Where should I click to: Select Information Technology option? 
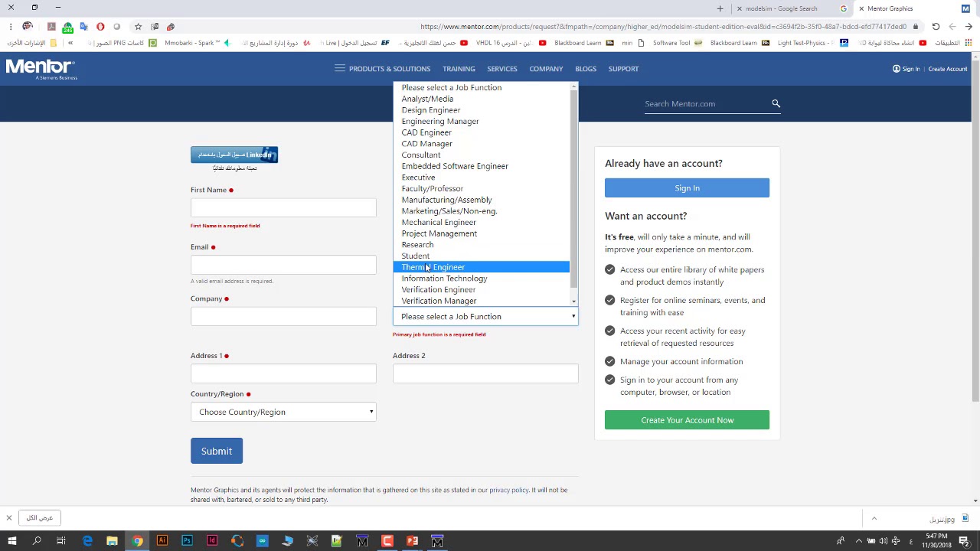pos(482,279)
